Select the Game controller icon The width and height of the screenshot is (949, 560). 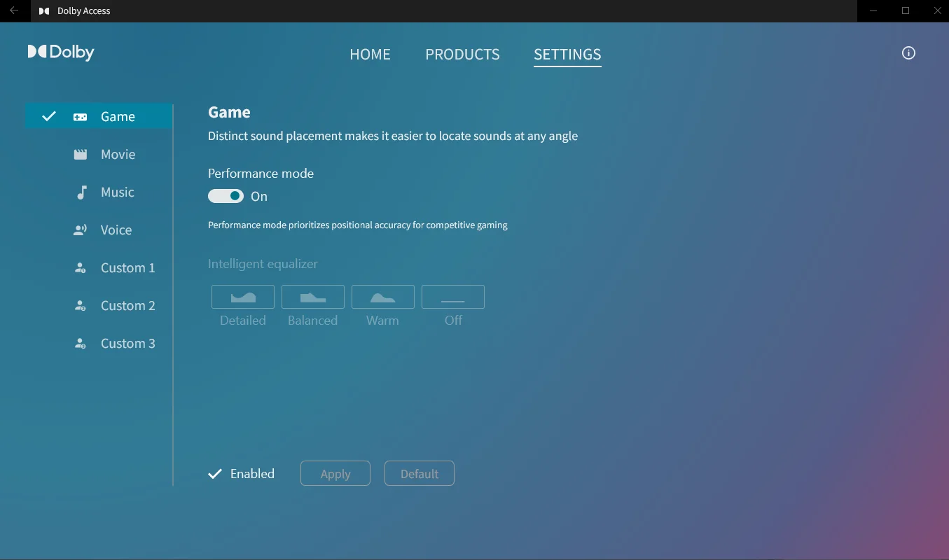point(81,117)
